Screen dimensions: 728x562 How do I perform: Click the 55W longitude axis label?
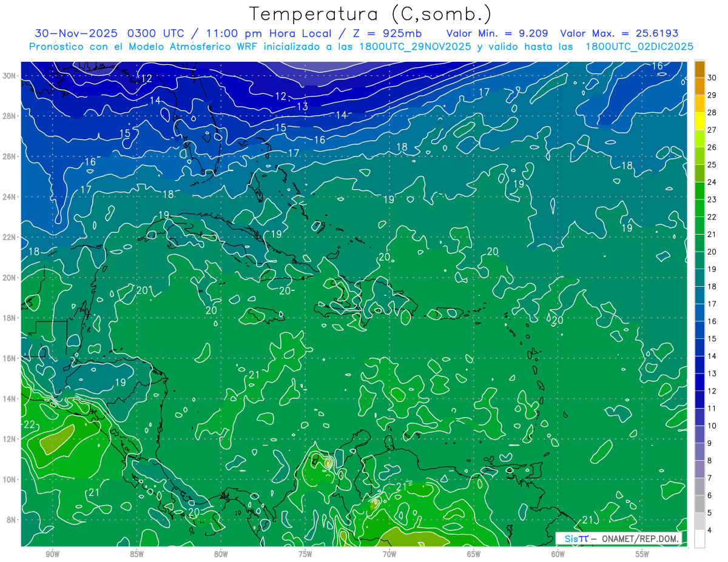[642, 554]
